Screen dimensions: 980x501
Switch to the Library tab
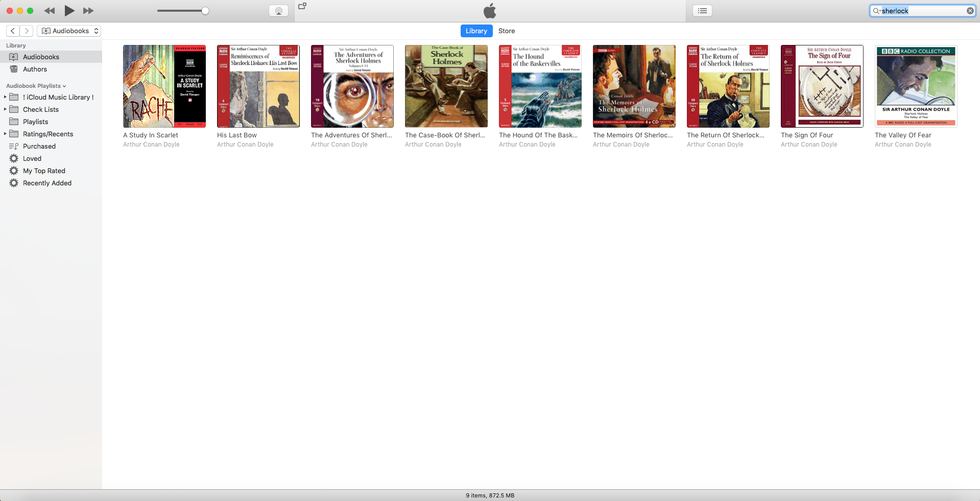[x=476, y=31]
